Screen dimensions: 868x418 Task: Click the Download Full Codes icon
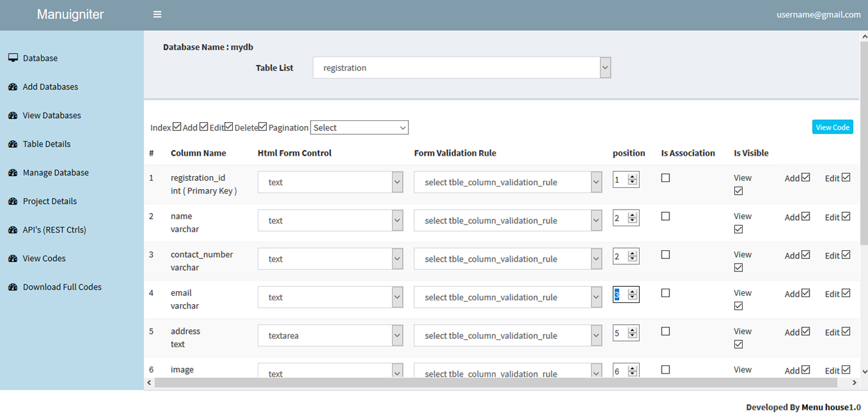tap(13, 287)
